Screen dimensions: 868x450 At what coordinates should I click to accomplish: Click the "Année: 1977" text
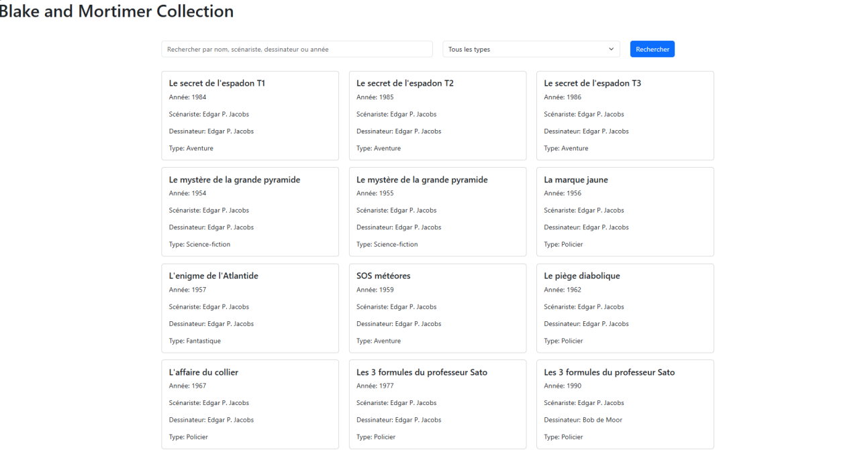[375, 386]
